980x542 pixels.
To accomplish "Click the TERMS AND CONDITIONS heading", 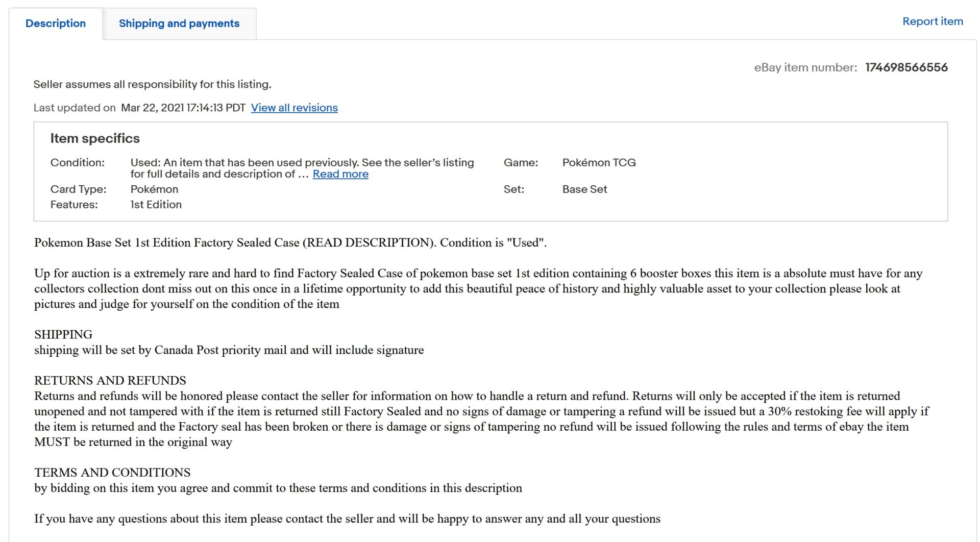I will [x=112, y=472].
